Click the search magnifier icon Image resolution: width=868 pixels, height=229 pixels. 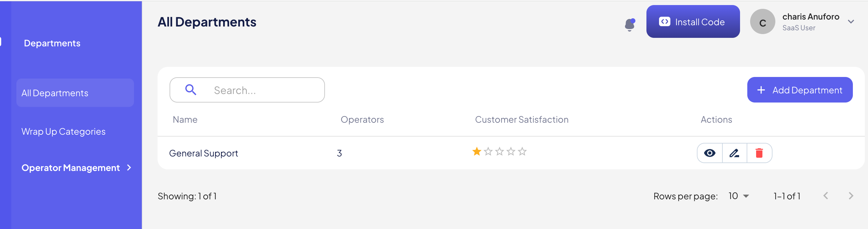[x=191, y=90]
